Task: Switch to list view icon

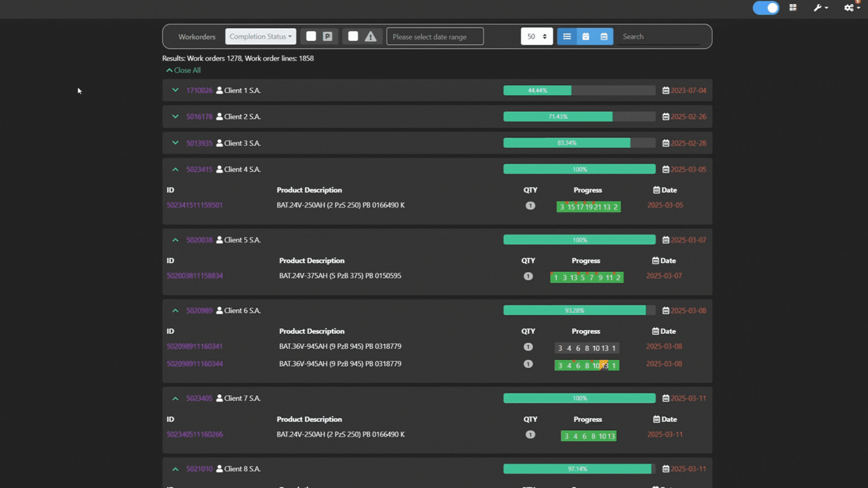Action: coord(567,37)
